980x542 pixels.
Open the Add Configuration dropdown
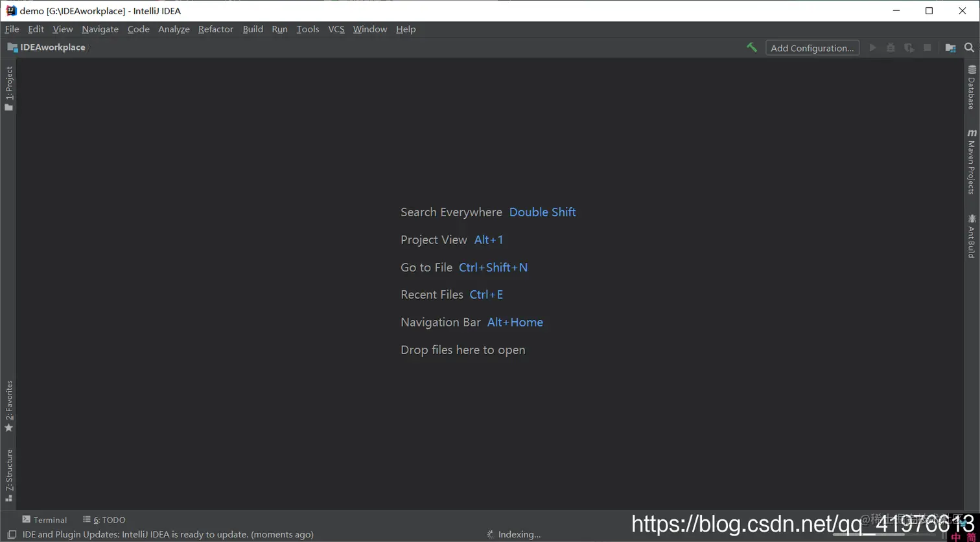[812, 48]
